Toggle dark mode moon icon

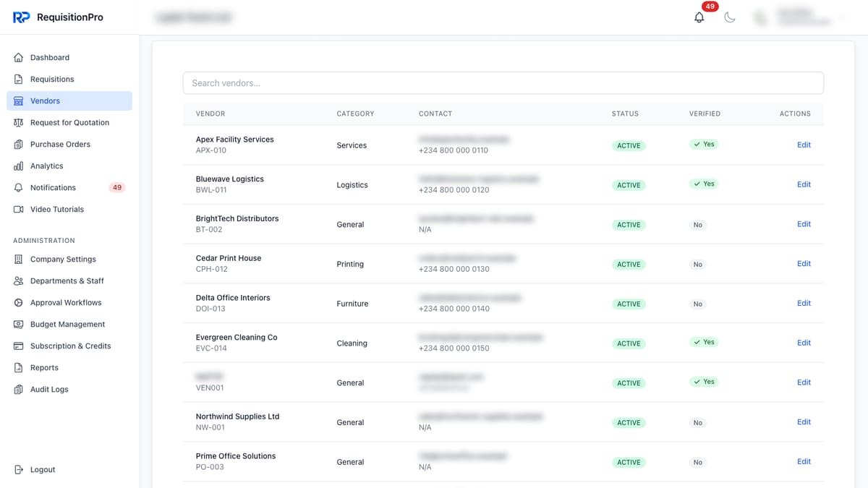pyautogui.click(x=730, y=17)
